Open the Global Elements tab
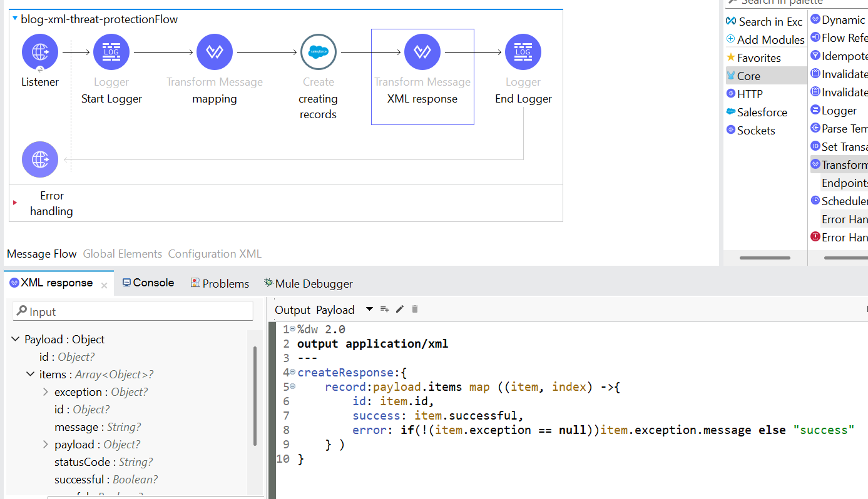The image size is (868, 499). tap(122, 253)
